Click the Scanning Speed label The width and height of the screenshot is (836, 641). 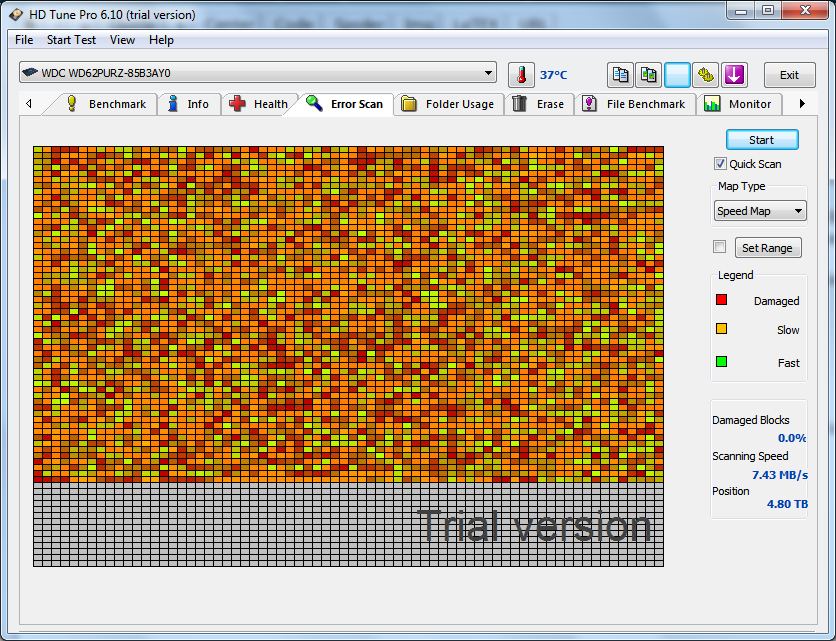pos(750,456)
